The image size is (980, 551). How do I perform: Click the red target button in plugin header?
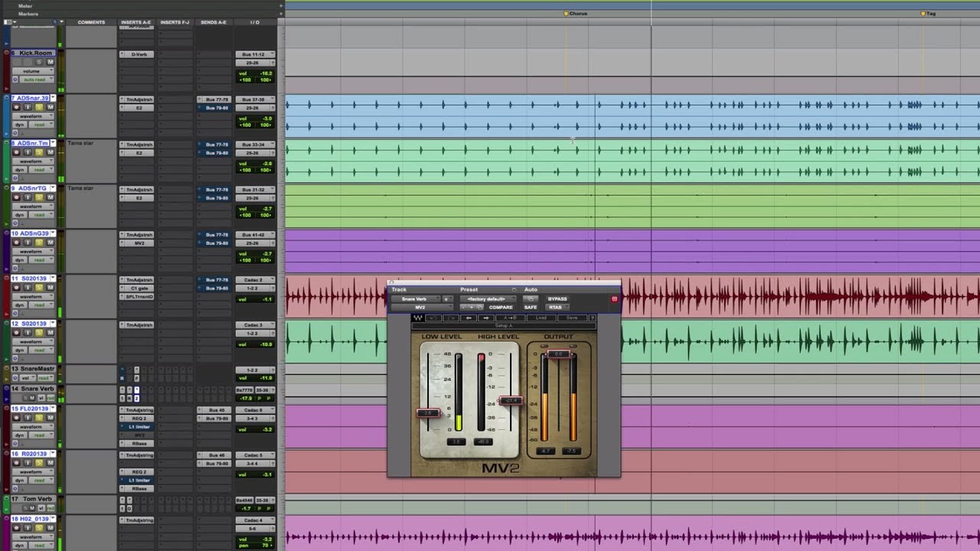click(614, 299)
